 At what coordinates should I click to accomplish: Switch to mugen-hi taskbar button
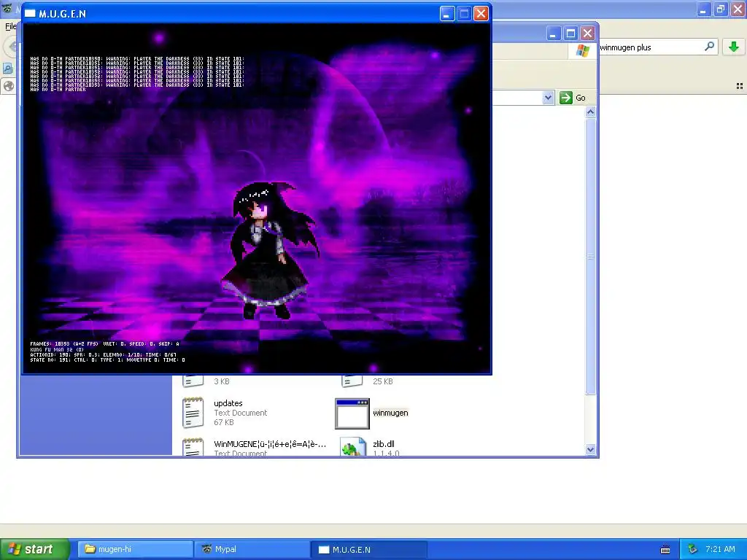click(x=135, y=549)
